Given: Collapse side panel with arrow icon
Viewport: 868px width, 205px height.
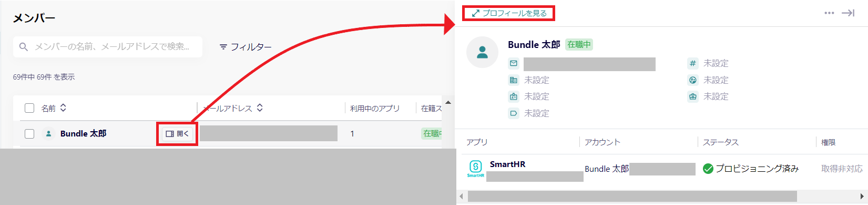Looking at the screenshot, I should click(x=848, y=13).
